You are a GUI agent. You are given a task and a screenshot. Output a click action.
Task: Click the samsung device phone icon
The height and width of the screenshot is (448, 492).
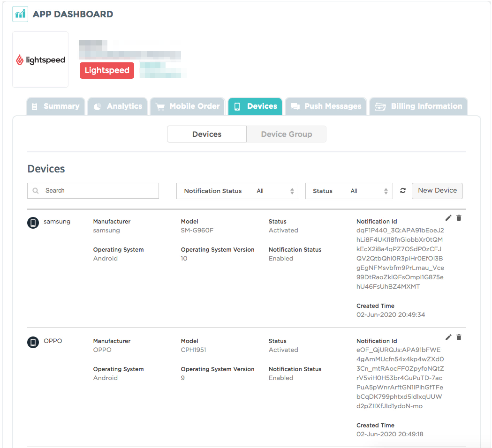[32, 223]
